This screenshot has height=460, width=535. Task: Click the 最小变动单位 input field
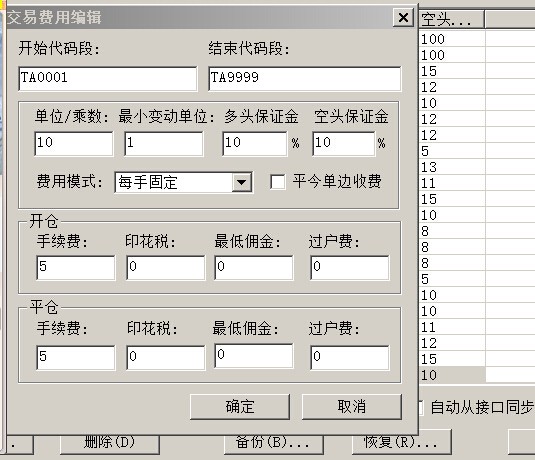[164, 144]
